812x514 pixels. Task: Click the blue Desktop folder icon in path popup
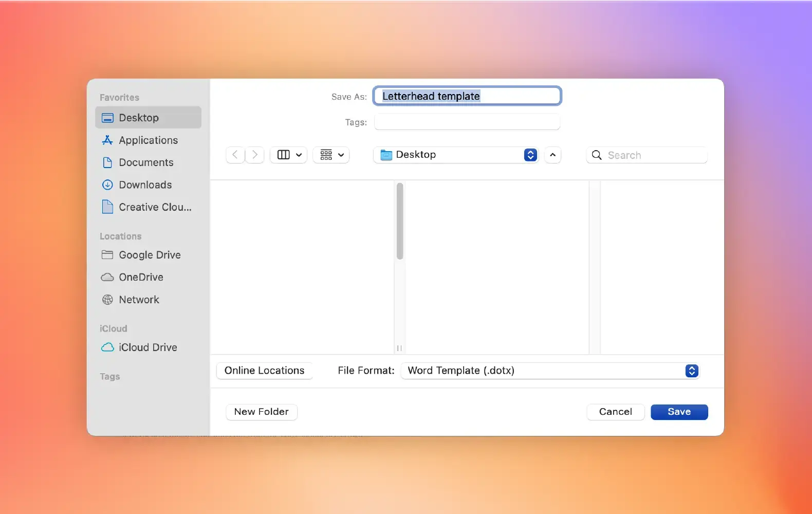coord(386,155)
